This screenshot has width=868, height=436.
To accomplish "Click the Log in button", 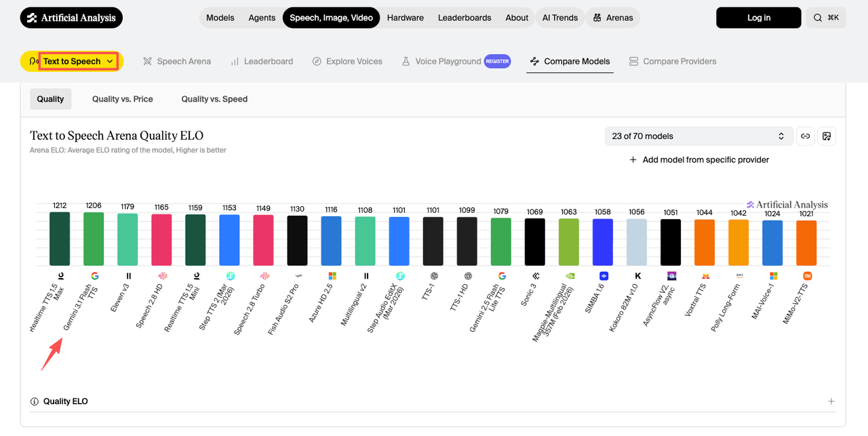I will tap(759, 18).
